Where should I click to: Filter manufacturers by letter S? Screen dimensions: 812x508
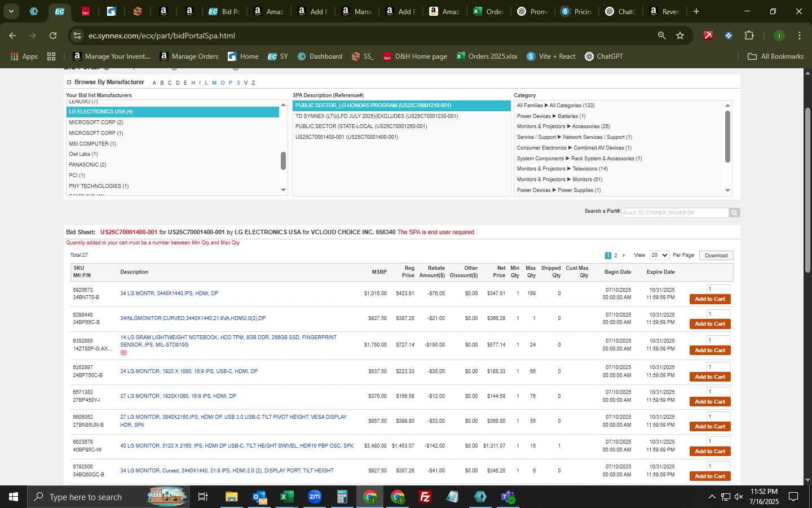tap(238, 83)
